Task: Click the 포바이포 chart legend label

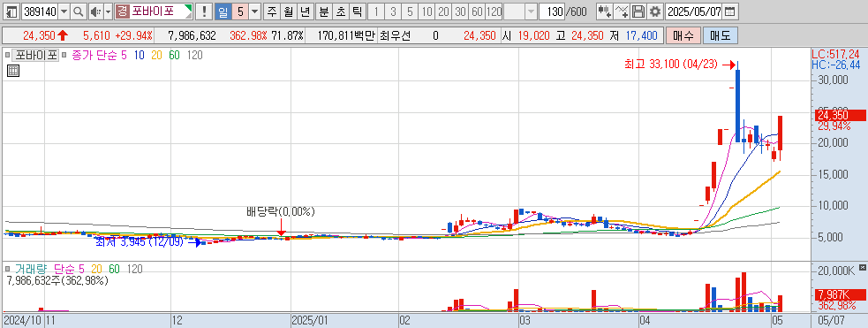Action: pos(35,55)
